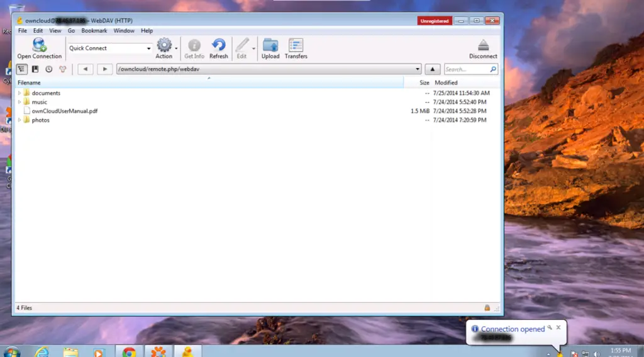Viewport: 644px width, 357px height.
Task: Open the View menu
Action: (x=55, y=30)
